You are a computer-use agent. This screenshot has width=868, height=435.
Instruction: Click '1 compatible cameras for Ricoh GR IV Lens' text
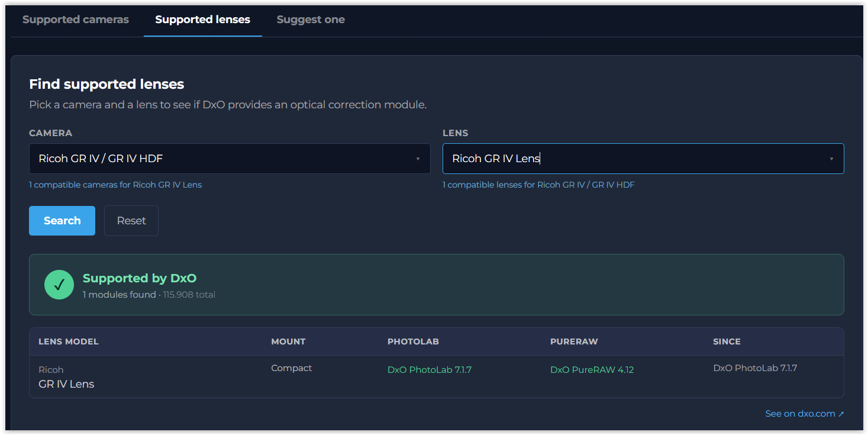click(115, 185)
